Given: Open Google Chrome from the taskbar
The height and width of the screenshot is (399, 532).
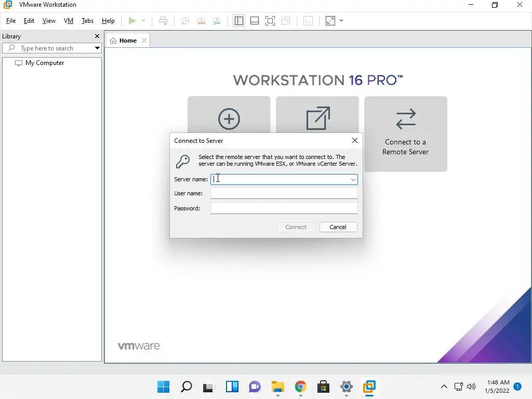Looking at the screenshot, I should (x=301, y=387).
